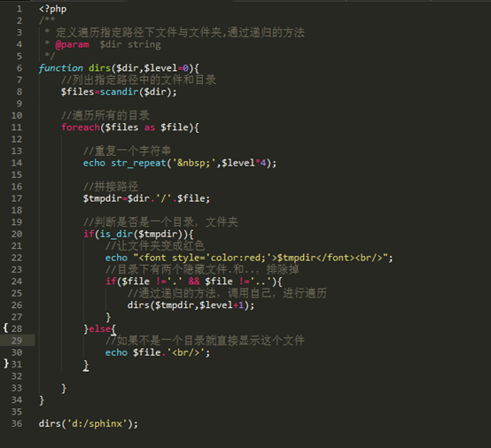This screenshot has height=448, width=491.
Task: Click the echo $file.'<br/>' statement on line 30
Action: coord(158,352)
